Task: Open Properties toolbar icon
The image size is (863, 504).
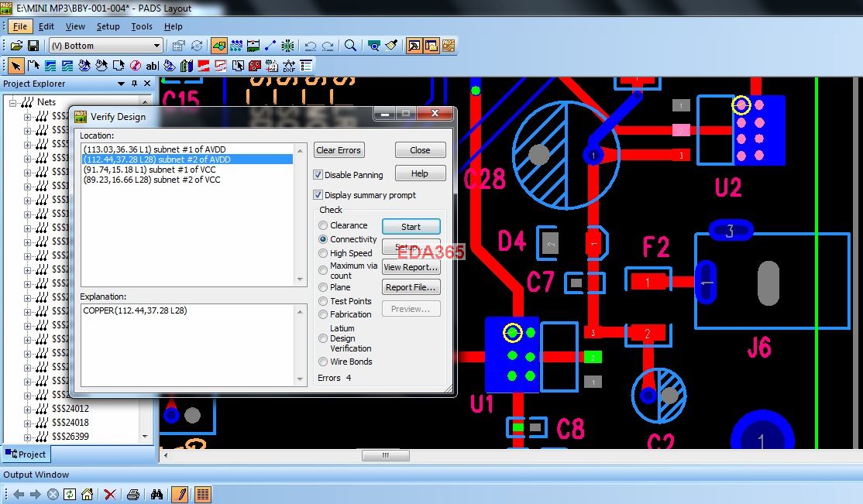Action: coord(178,46)
